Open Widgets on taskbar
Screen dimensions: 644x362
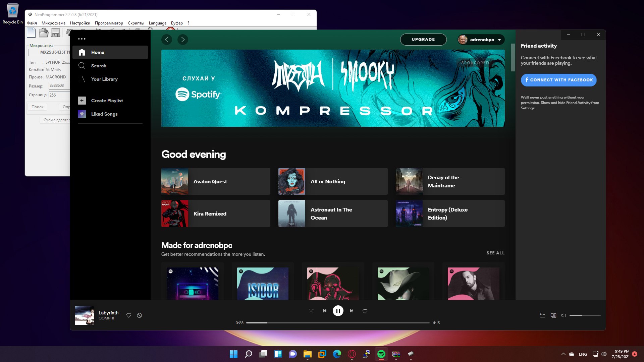click(x=278, y=354)
